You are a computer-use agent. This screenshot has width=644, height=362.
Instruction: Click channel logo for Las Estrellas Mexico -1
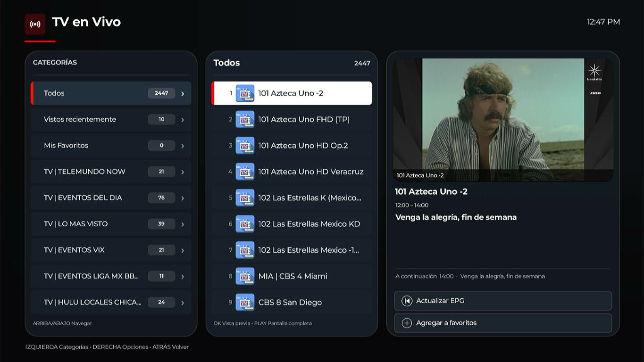245,250
